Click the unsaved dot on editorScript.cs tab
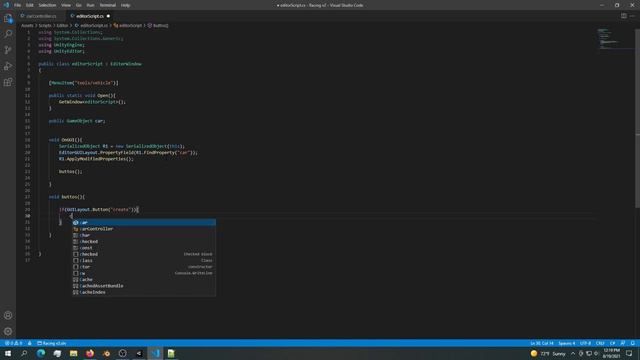Viewport: 640px width, 360px height. (x=108, y=16)
